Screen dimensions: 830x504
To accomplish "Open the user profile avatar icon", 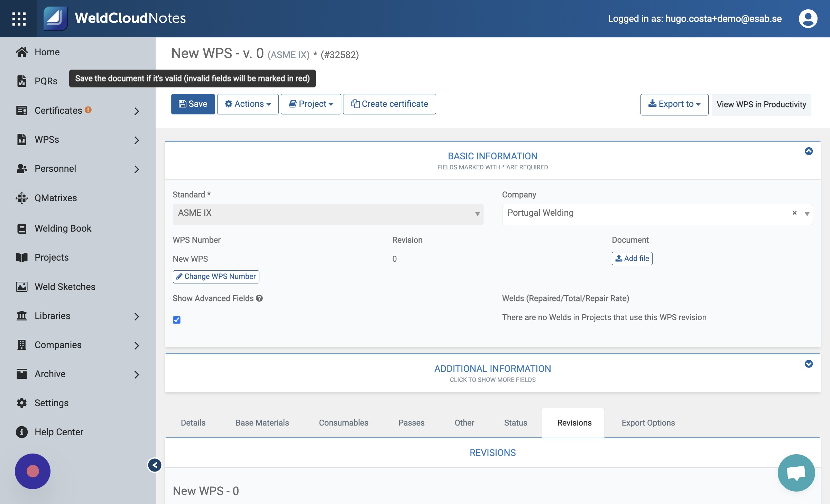I will coord(808,19).
